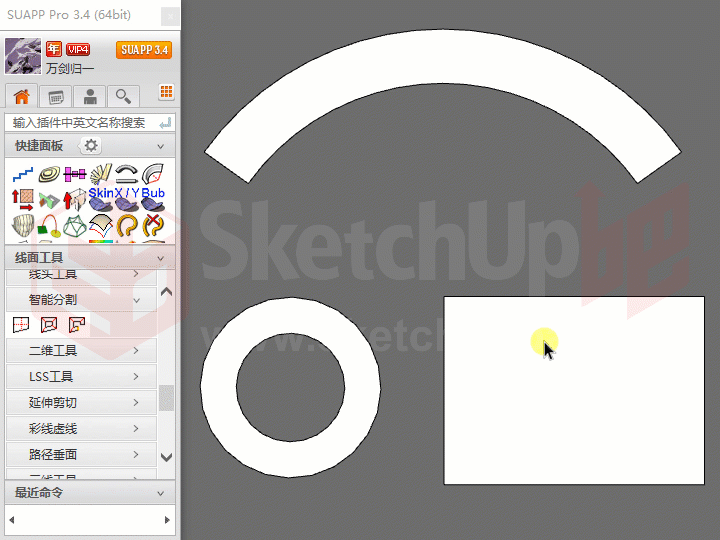Screen dimensions: 720x540
Task: Click the red 年 membership badge
Action: click(54, 49)
